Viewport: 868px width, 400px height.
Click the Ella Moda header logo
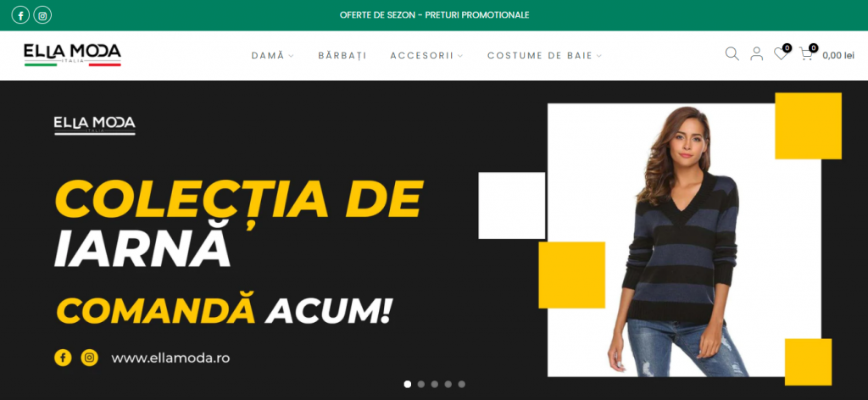73,55
